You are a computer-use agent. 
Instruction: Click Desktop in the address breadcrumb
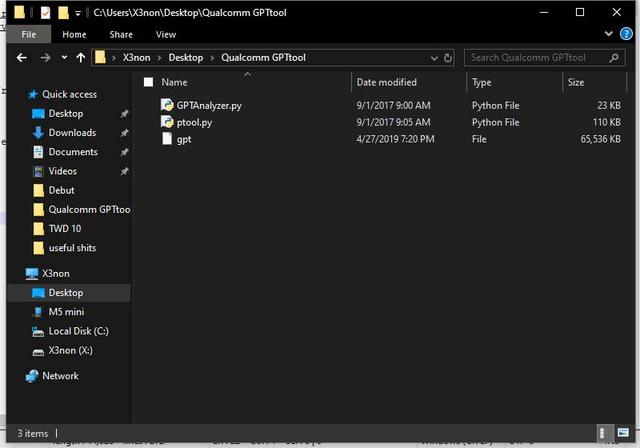(186, 58)
